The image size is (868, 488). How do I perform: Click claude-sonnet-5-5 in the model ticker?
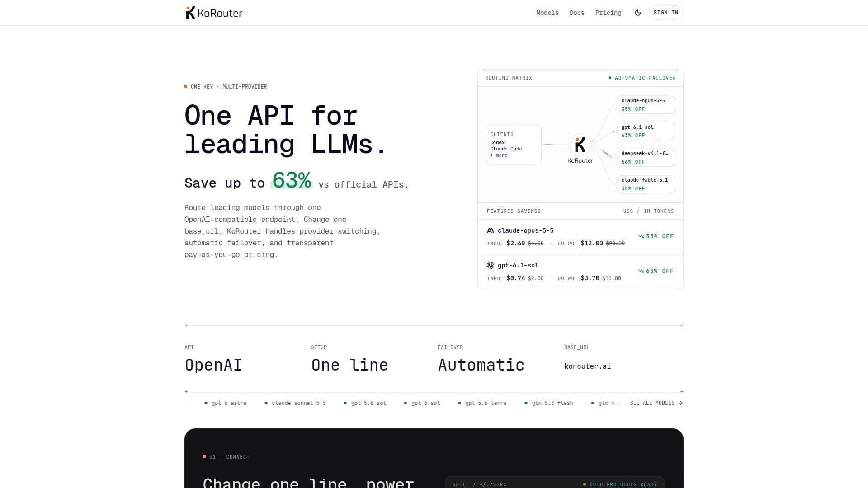295,403
